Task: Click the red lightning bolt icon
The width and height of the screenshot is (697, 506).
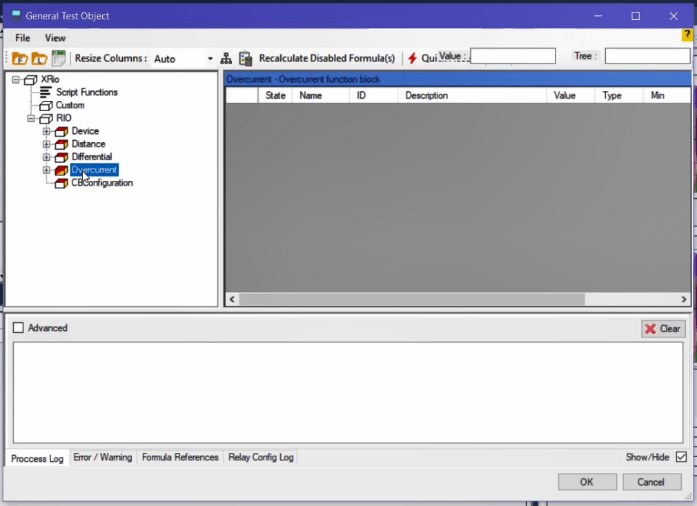Action: (x=412, y=59)
